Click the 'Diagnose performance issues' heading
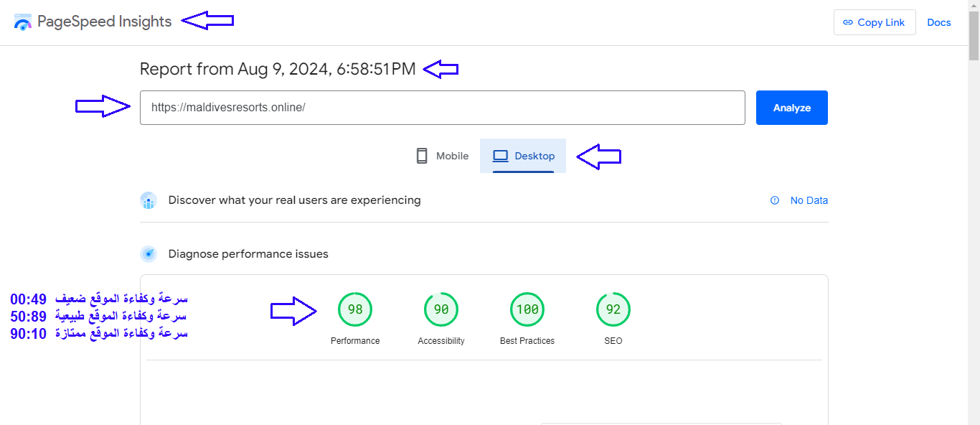 (248, 253)
